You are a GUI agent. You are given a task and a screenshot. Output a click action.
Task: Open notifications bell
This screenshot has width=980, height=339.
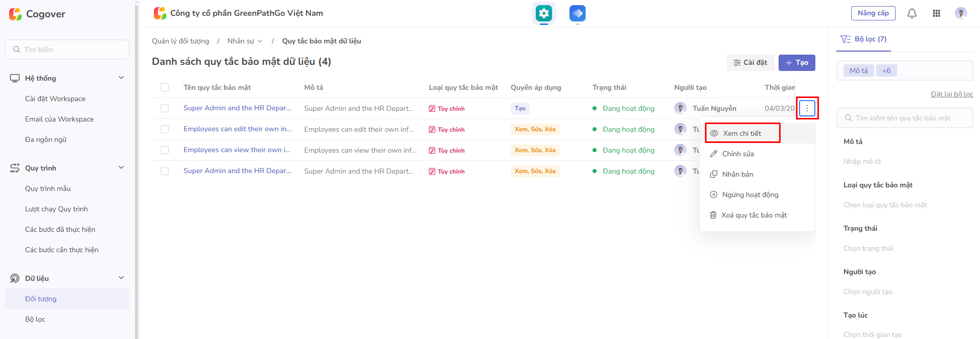(x=912, y=13)
